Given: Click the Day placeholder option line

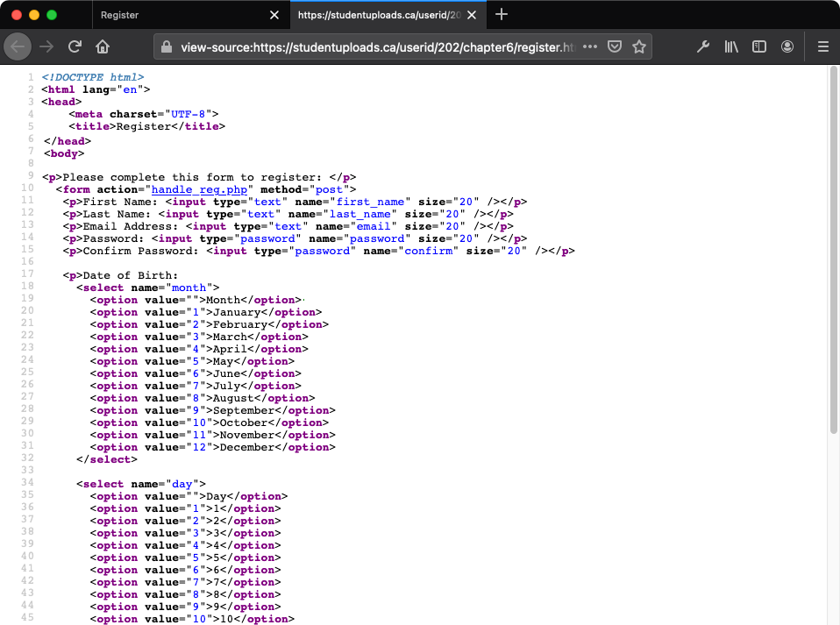Looking at the screenshot, I should point(189,496).
